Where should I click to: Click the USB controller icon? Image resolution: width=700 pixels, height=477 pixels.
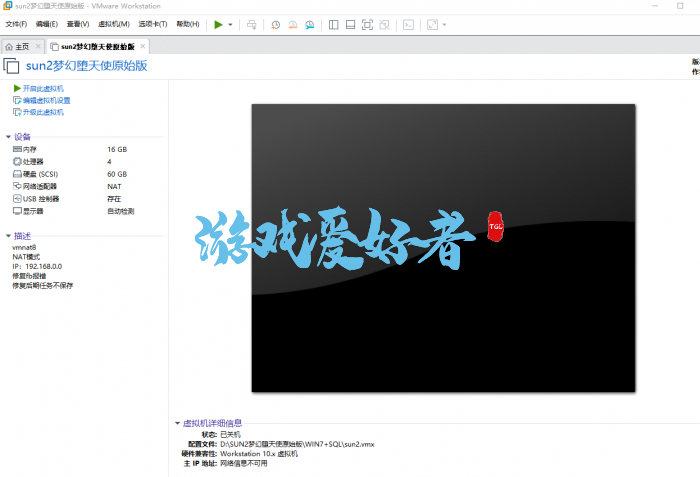tap(17, 199)
